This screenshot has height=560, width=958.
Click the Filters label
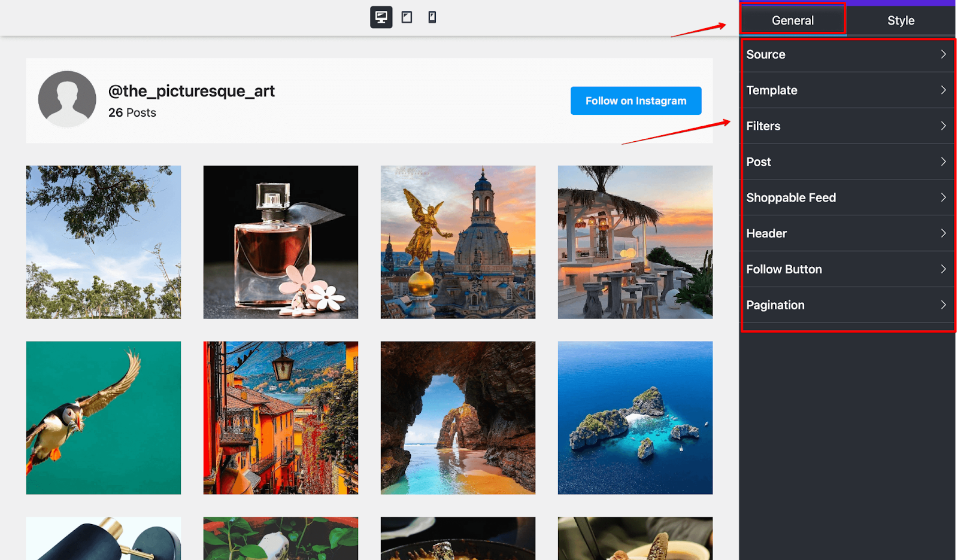(x=763, y=126)
